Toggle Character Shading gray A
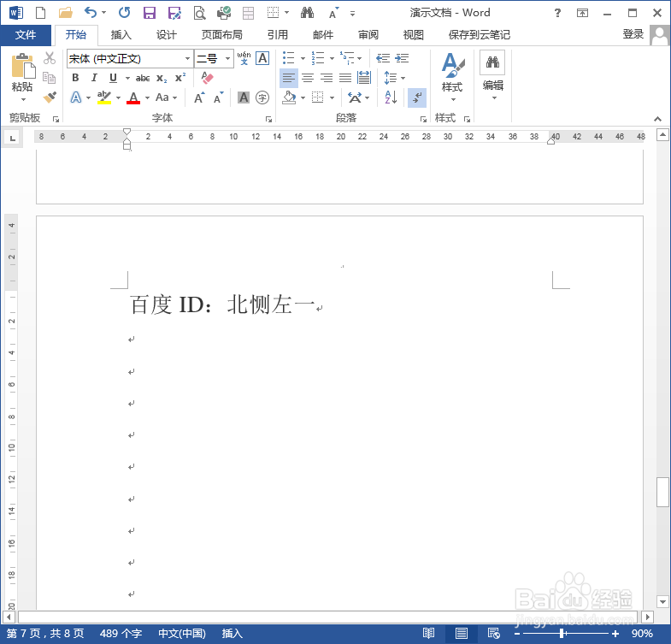 coord(244,97)
